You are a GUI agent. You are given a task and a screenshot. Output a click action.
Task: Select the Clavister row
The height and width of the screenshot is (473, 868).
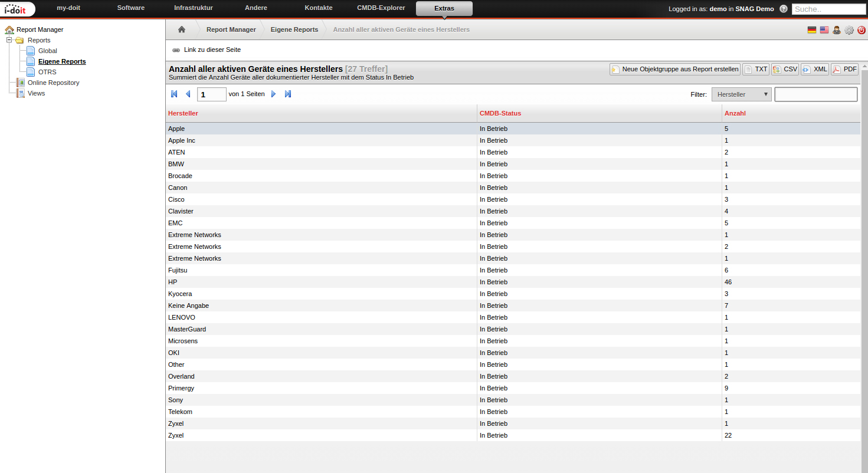513,211
